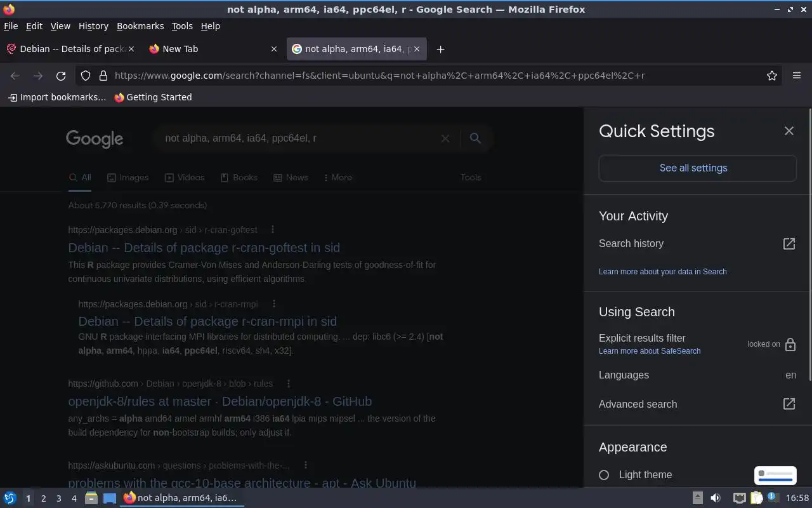Viewport: 812px width, 508px height.
Task: Open github.com result options three-dot menu
Action: (x=289, y=384)
